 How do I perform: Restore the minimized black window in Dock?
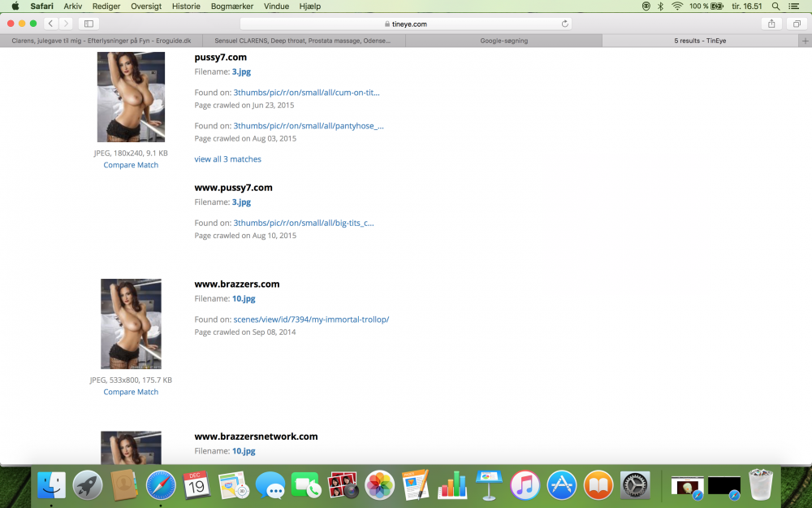[724, 487]
